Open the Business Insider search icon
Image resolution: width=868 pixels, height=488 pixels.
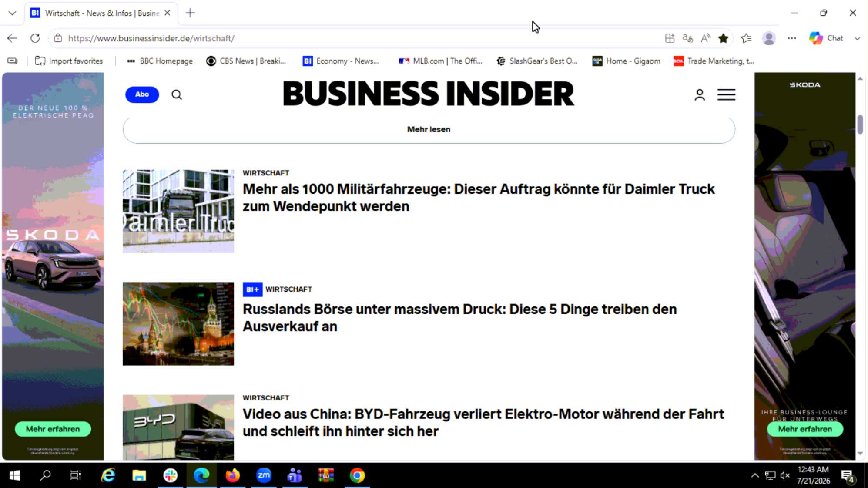coord(177,94)
